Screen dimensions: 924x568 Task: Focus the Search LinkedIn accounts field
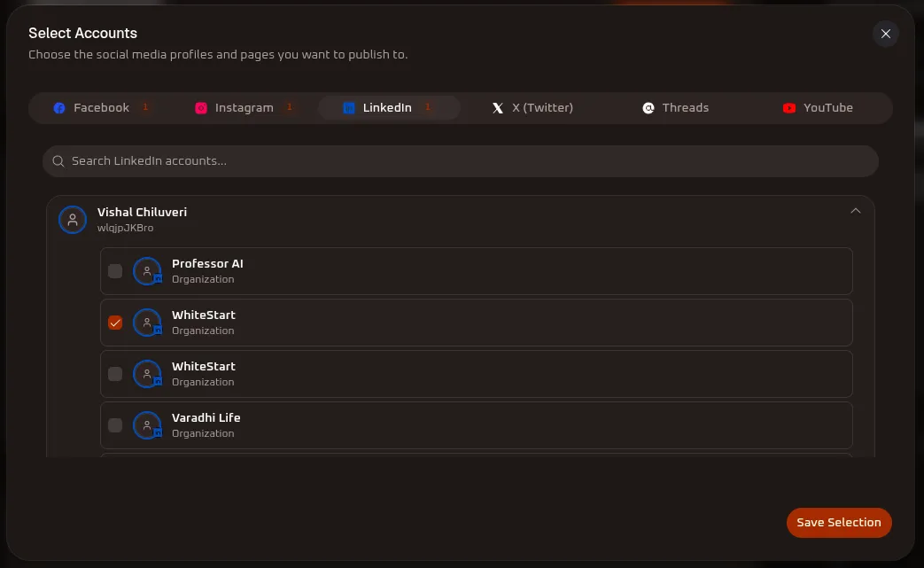[461, 161]
